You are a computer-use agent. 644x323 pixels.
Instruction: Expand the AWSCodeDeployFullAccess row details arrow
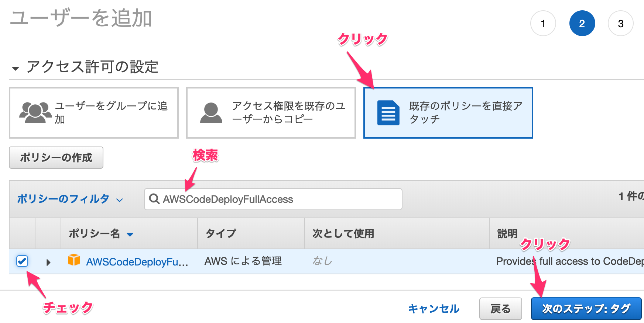click(x=48, y=263)
